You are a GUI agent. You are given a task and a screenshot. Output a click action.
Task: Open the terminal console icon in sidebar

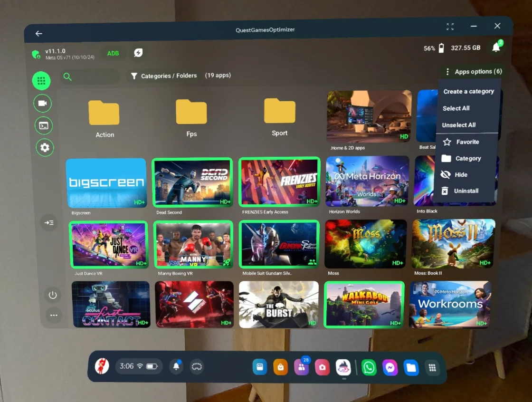[x=43, y=125]
